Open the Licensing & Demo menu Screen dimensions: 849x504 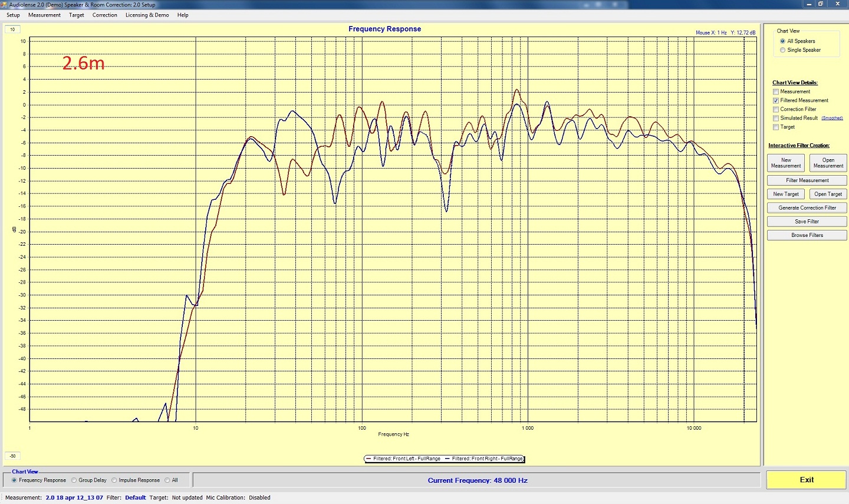(x=147, y=15)
